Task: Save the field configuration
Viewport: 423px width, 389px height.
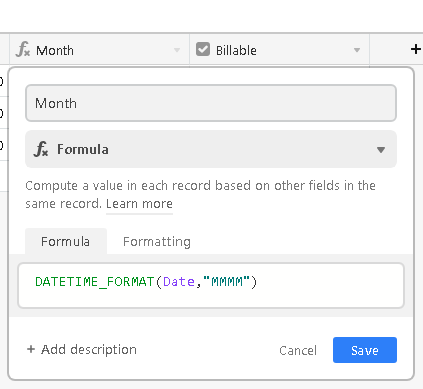Action: coord(365,350)
